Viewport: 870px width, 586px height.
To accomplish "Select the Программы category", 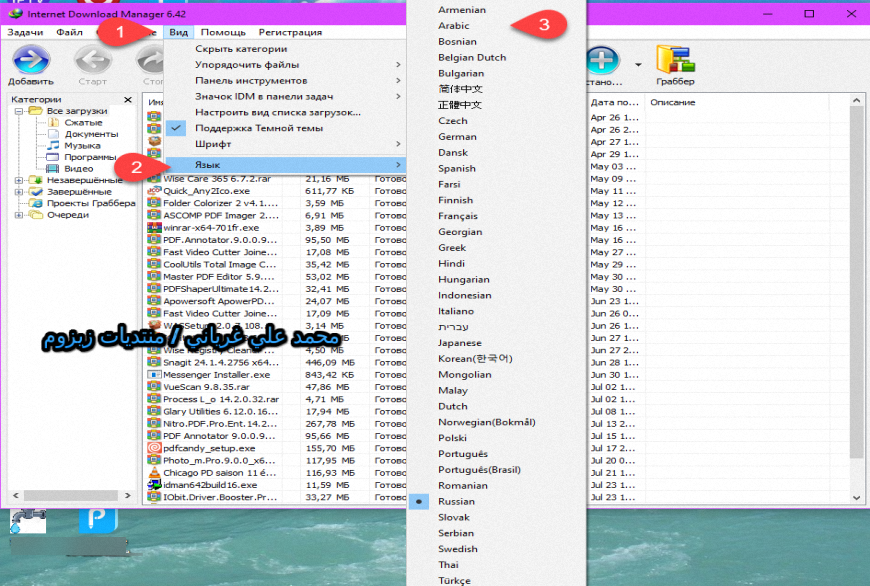I will (90, 157).
